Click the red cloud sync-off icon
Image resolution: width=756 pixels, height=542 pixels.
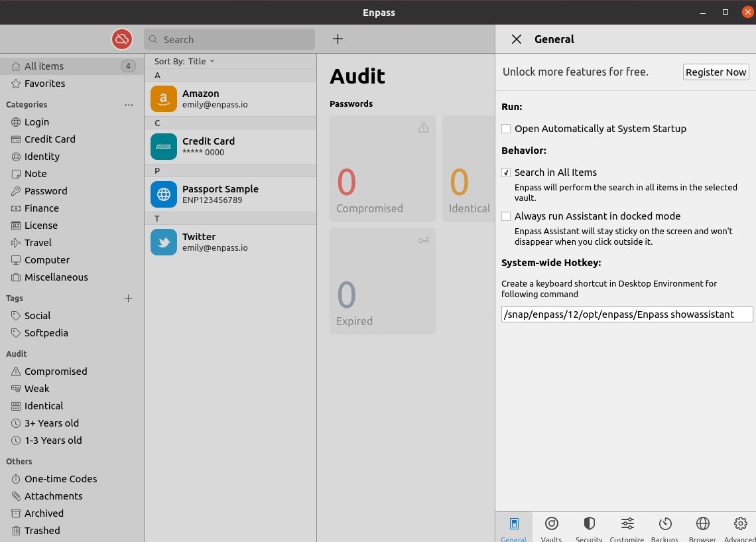pyautogui.click(x=122, y=39)
